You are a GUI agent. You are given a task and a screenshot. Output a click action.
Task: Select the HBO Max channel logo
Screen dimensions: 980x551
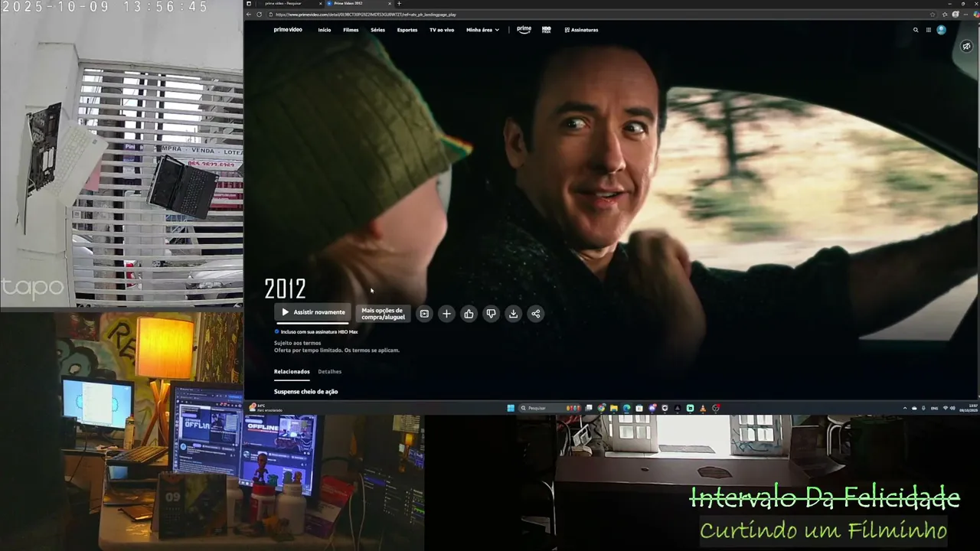(546, 30)
